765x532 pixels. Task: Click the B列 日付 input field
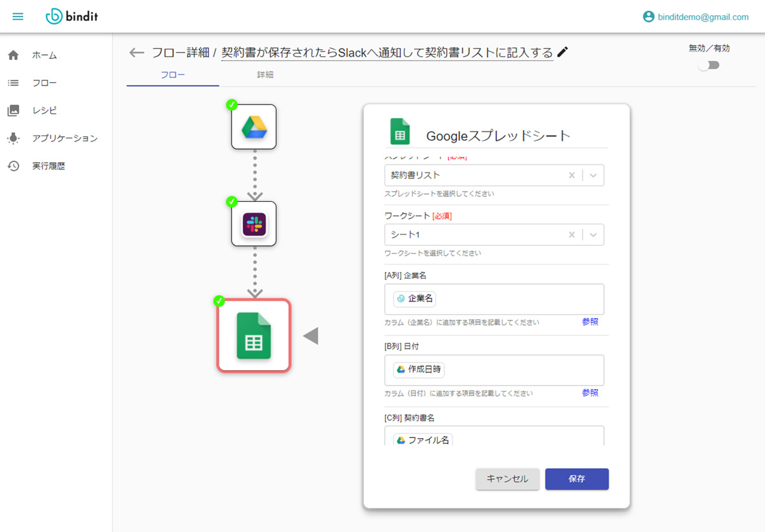tap(494, 370)
